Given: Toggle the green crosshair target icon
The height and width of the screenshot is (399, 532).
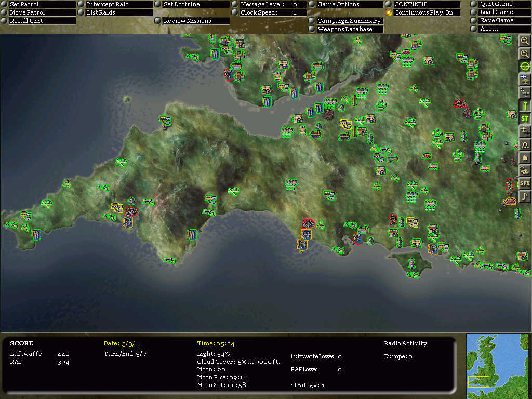Looking at the screenshot, I should (x=525, y=66).
